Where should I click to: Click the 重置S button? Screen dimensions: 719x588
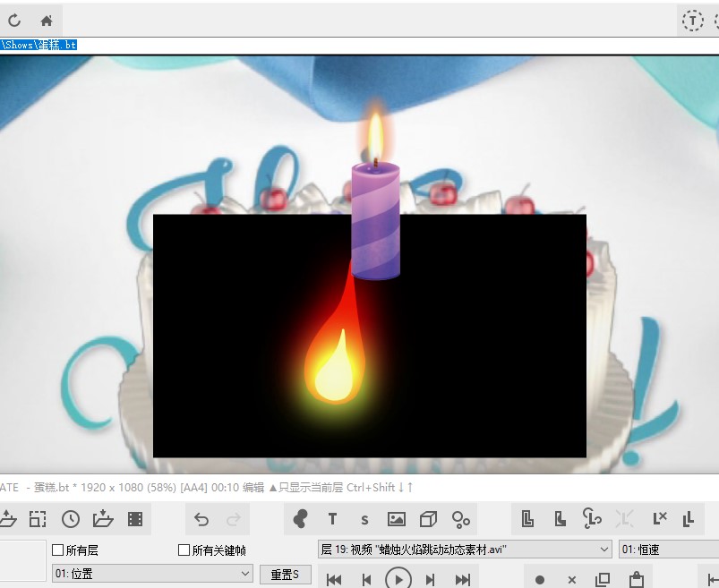tap(285, 574)
